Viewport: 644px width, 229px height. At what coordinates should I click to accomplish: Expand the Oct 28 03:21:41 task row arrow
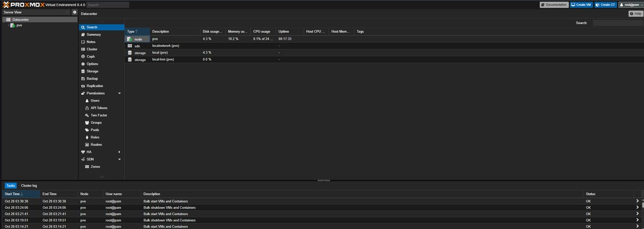(x=638, y=214)
